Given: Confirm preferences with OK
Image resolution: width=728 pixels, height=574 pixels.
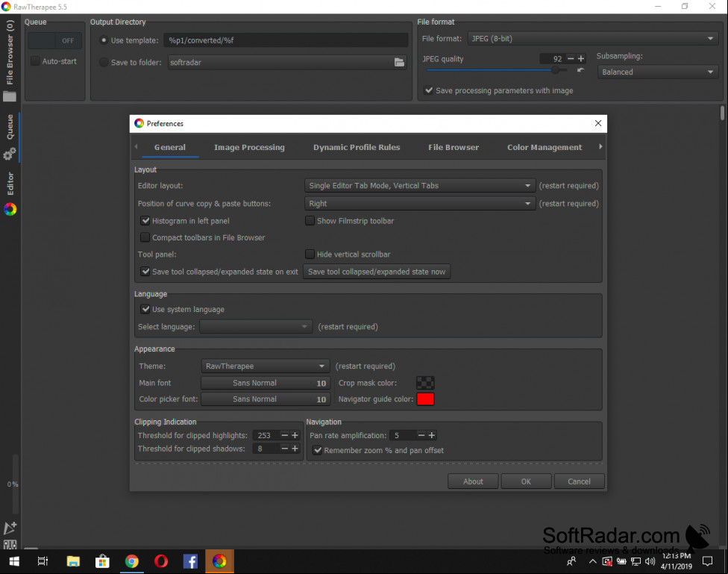Looking at the screenshot, I should pyautogui.click(x=526, y=481).
